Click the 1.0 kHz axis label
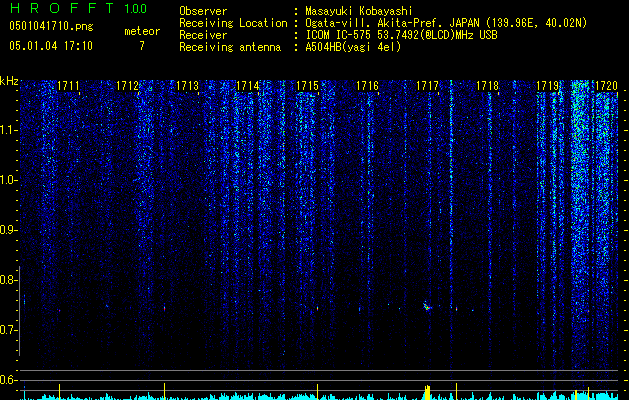The width and height of the screenshot is (629, 400). pos(9,180)
